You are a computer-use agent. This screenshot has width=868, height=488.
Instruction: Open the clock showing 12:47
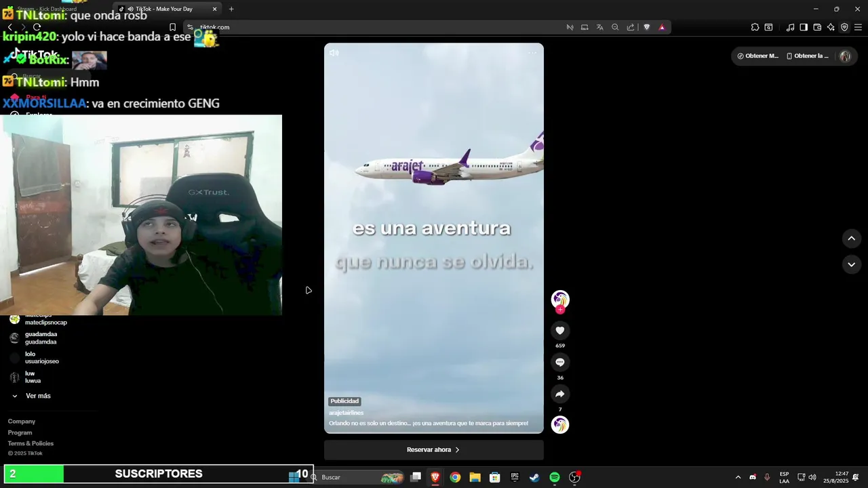point(836,477)
